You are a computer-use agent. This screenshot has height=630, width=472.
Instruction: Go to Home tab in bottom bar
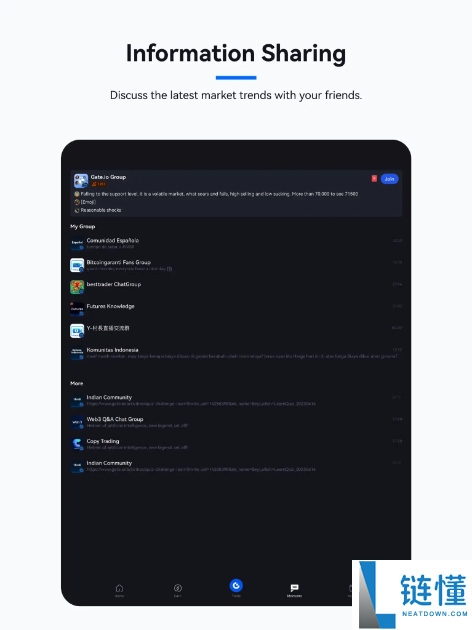click(119, 590)
